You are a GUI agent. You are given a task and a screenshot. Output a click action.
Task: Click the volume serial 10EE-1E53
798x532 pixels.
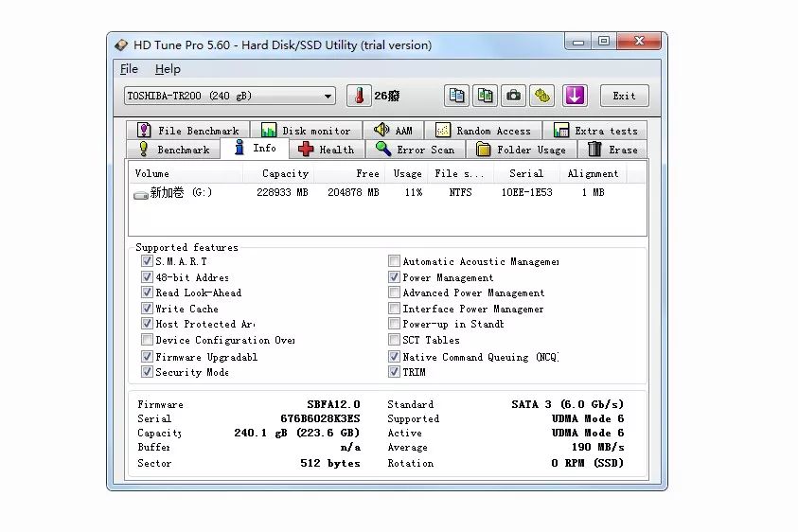click(x=526, y=193)
